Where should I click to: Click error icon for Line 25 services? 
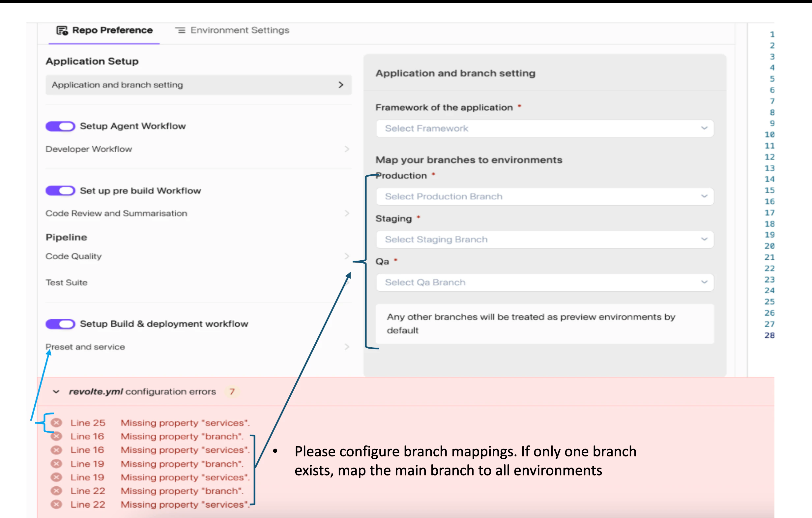(x=56, y=422)
